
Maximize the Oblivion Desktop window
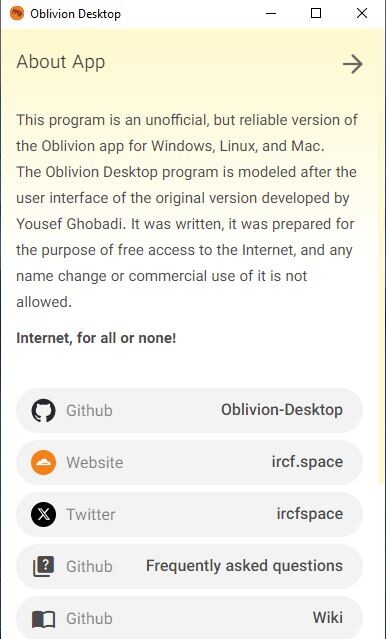coord(316,13)
